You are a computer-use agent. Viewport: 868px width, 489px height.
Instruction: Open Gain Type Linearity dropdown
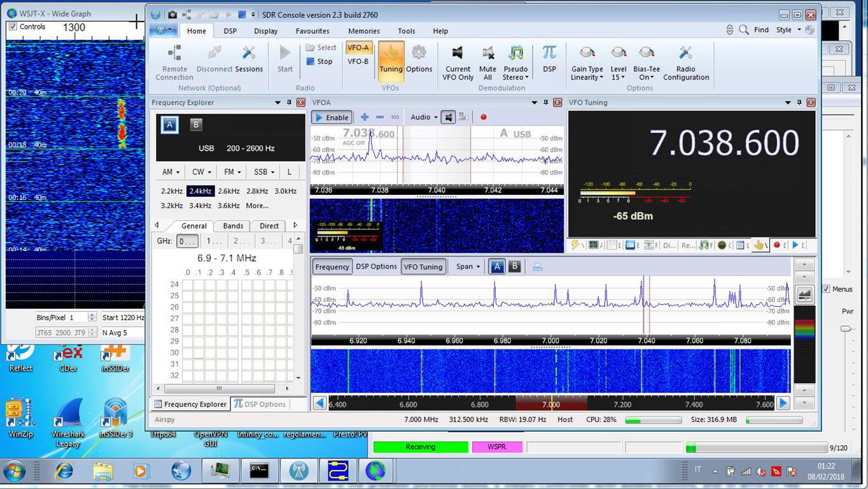pos(587,62)
